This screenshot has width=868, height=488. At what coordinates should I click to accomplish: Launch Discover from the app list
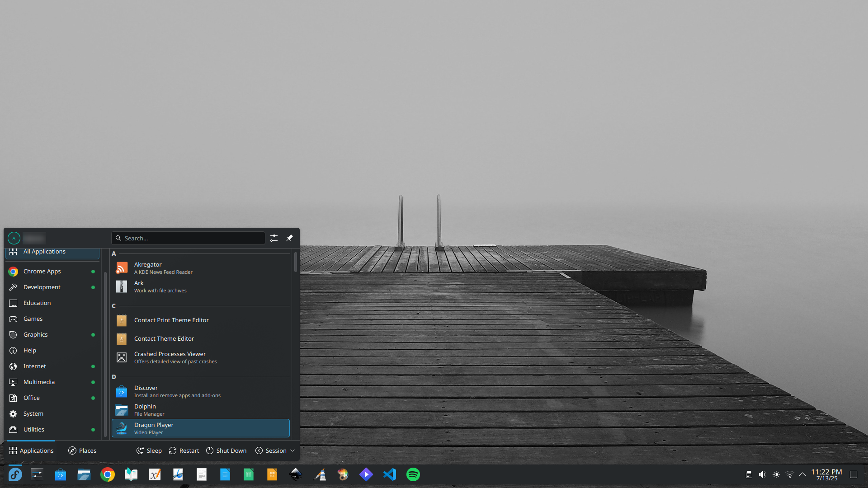click(x=201, y=391)
